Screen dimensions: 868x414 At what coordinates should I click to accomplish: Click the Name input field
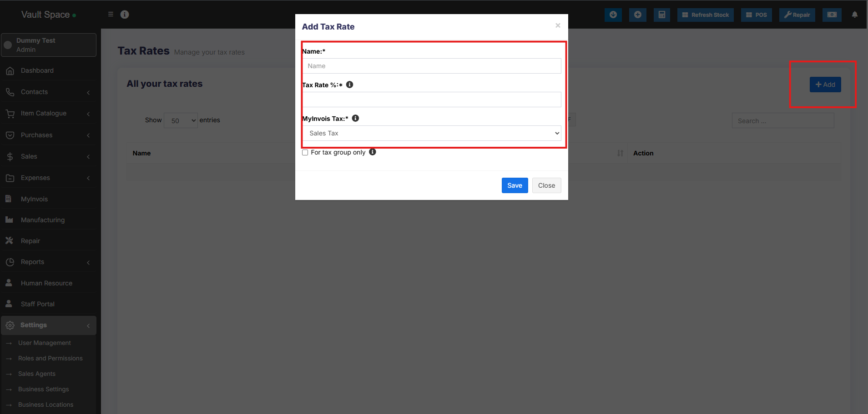432,66
